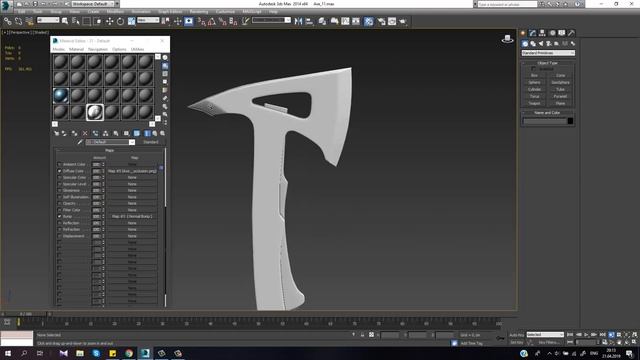640x360 pixels.
Task: Collapse the Object Type rollout
Action: click(x=547, y=63)
